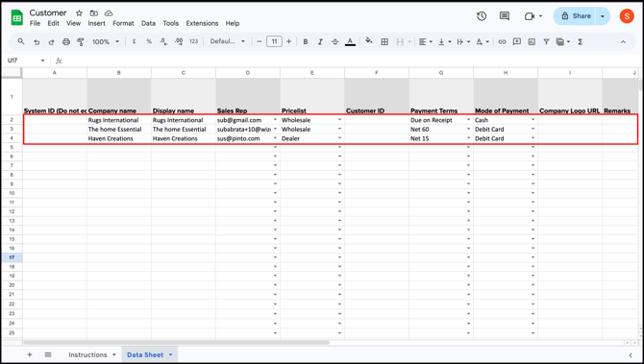Create a filter
Viewport: 644px width, 364px height.
point(546,42)
